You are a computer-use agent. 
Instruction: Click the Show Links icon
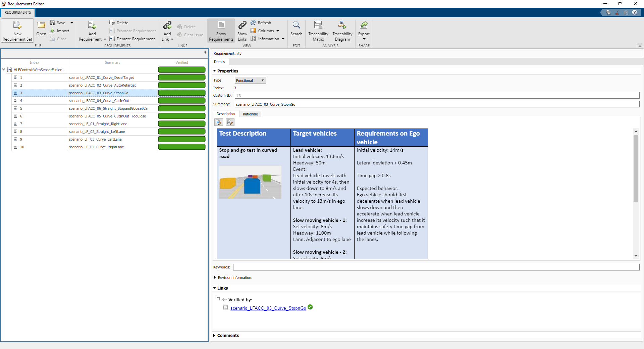coord(242,30)
